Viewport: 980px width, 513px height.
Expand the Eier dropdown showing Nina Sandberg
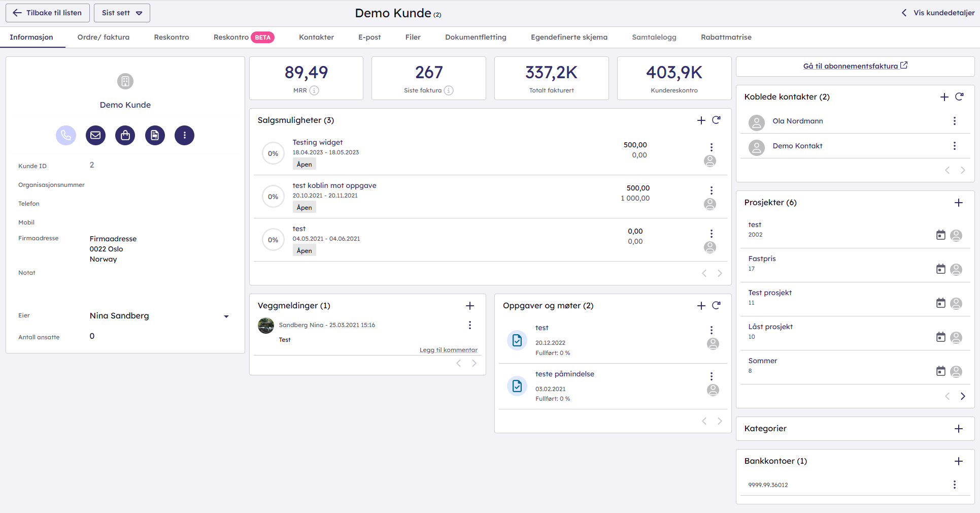coord(226,316)
